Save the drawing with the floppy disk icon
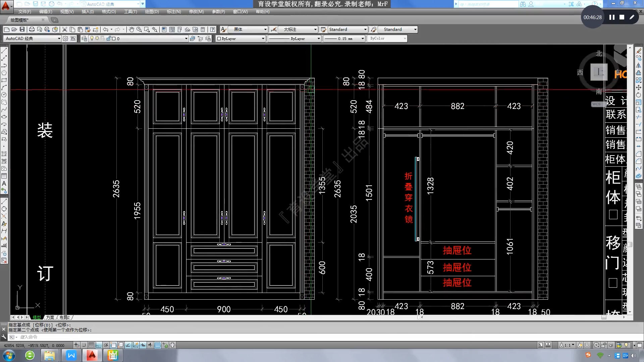 click(22, 29)
